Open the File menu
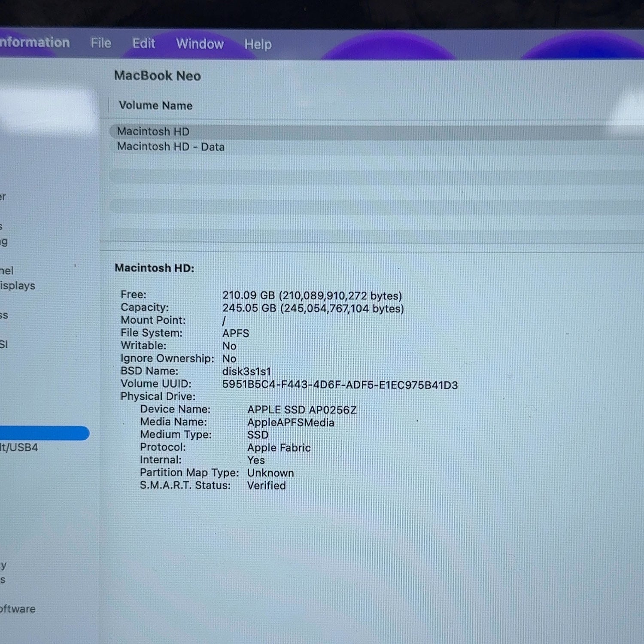The height and width of the screenshot is (644, 644). tap(101, 43)
